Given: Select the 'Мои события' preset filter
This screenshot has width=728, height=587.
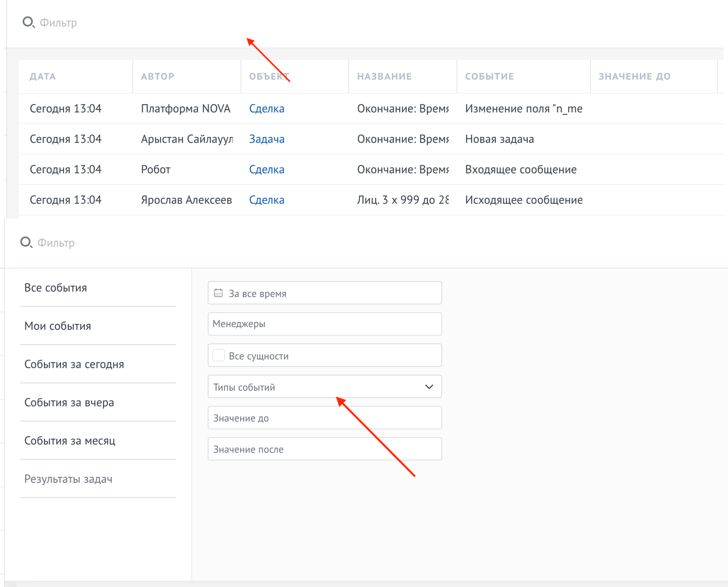Looking at the screenshot, I should pos(58,326).
